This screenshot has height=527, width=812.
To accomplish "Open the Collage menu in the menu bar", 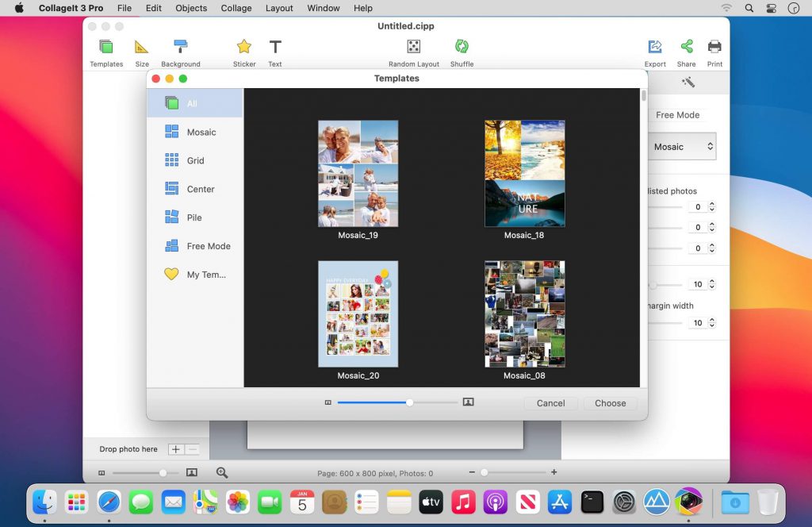I will click(x=236, y=8).
